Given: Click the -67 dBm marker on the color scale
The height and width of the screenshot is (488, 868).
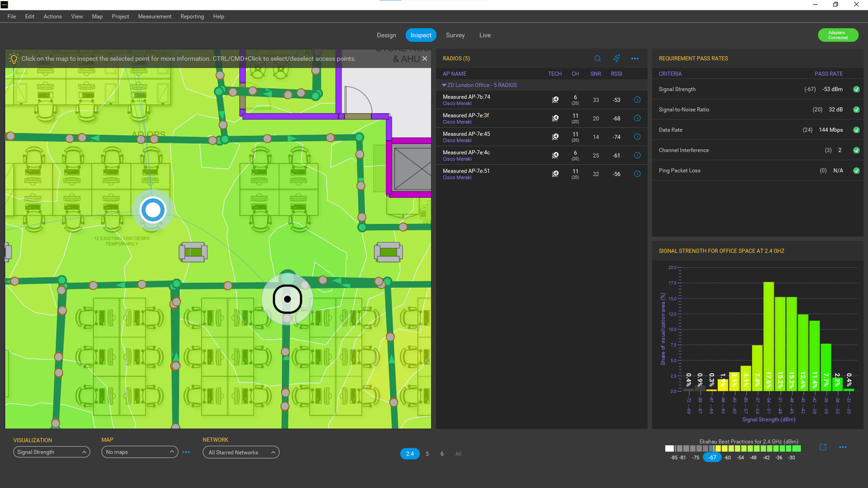Looking at the screenshot, I should [x=712, y=457].
